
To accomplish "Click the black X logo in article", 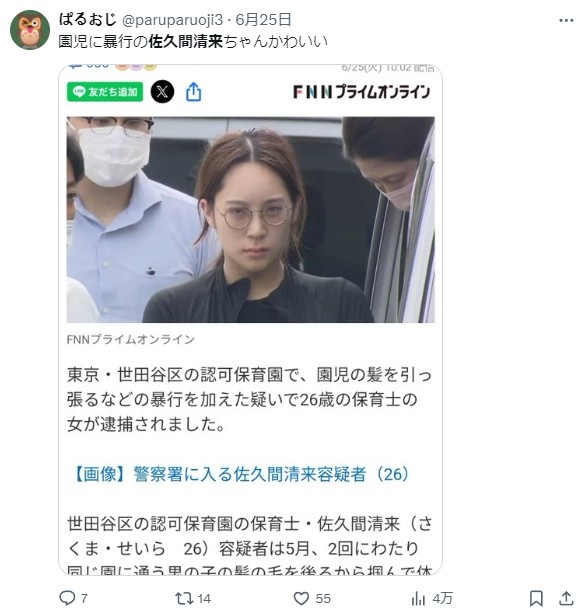I will tap(162, 92).
